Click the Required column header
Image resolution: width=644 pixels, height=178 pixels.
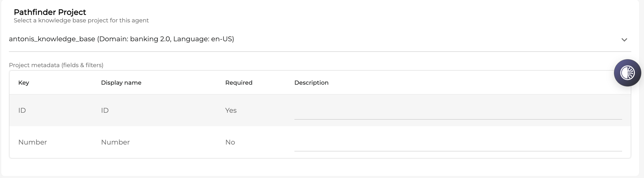tap(239, 83)
